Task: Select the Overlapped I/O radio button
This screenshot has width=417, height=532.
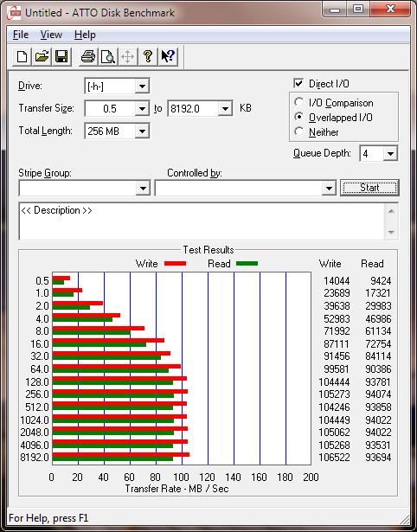Action: (299, 117)
